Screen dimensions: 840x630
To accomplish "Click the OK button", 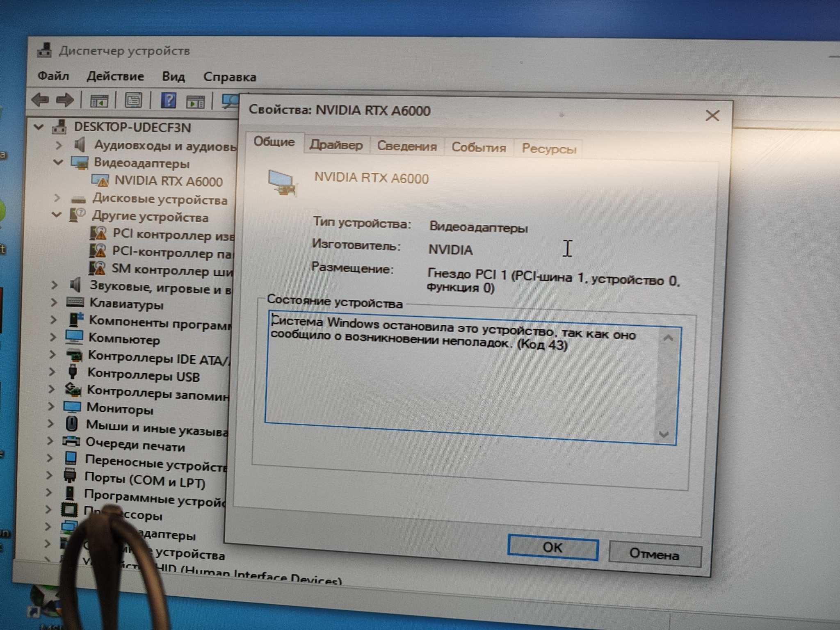I will (552, 547).
